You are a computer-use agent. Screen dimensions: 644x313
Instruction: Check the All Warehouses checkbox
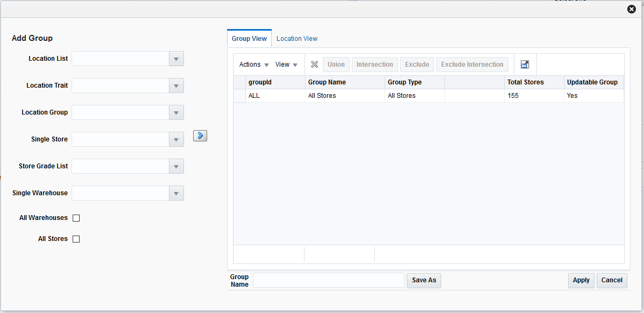point(76,218)
